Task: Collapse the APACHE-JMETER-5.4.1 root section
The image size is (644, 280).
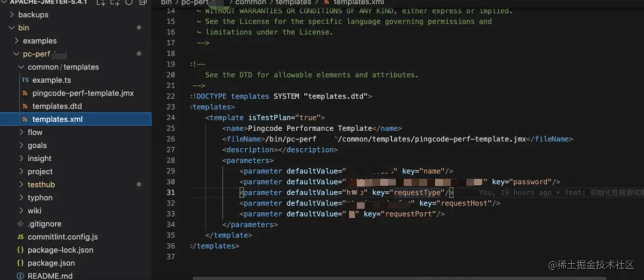Action: click(5, 3)
